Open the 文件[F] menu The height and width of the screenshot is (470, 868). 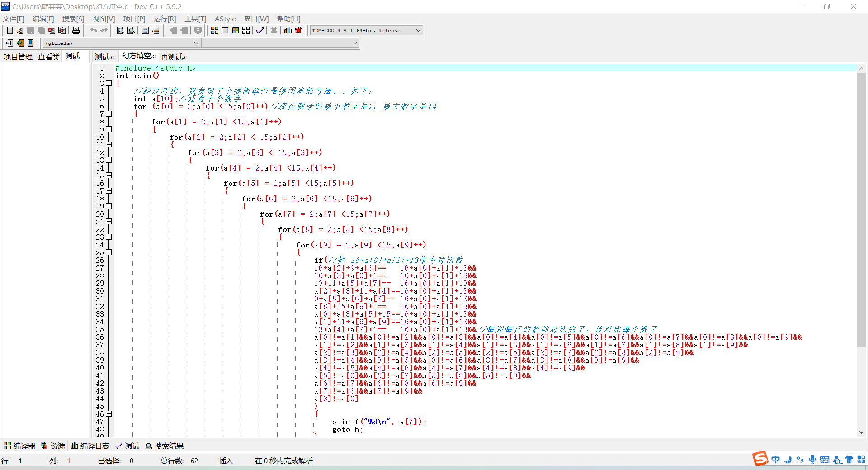pos(14,19)
